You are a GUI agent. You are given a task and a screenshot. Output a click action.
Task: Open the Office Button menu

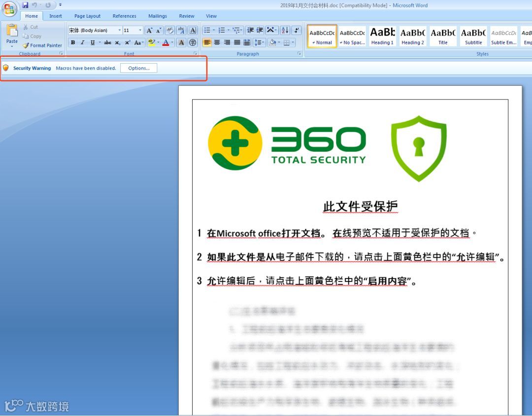tap(9, 9)
